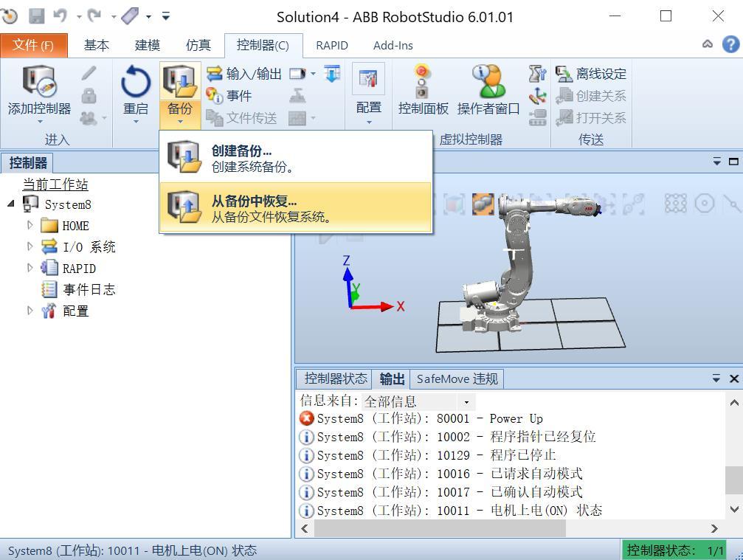Viewport: 743px width, 560px height.
Task: Click the grayed File Transfer (文件传送) item
Action: [x=242, y=117]
